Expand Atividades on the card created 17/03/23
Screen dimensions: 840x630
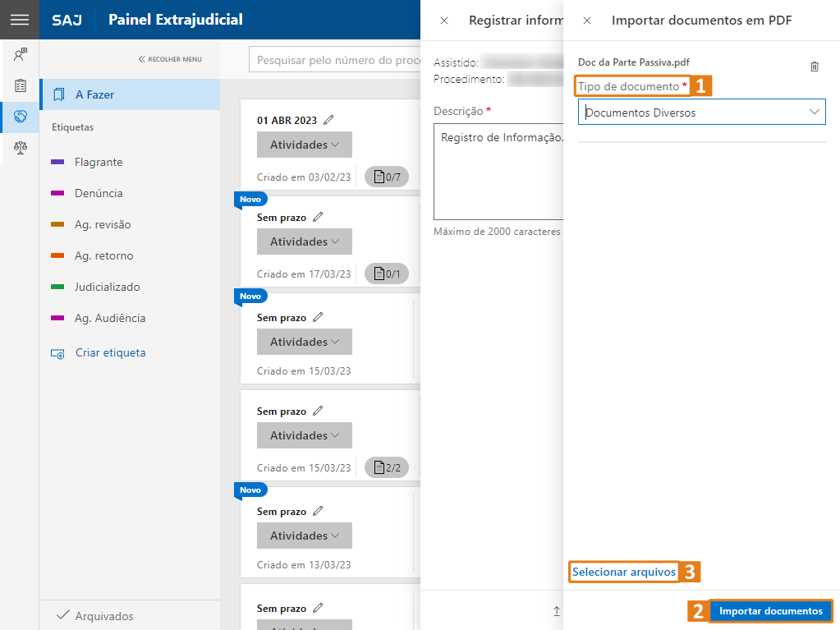pyautogui.click(x=305, y=241)
